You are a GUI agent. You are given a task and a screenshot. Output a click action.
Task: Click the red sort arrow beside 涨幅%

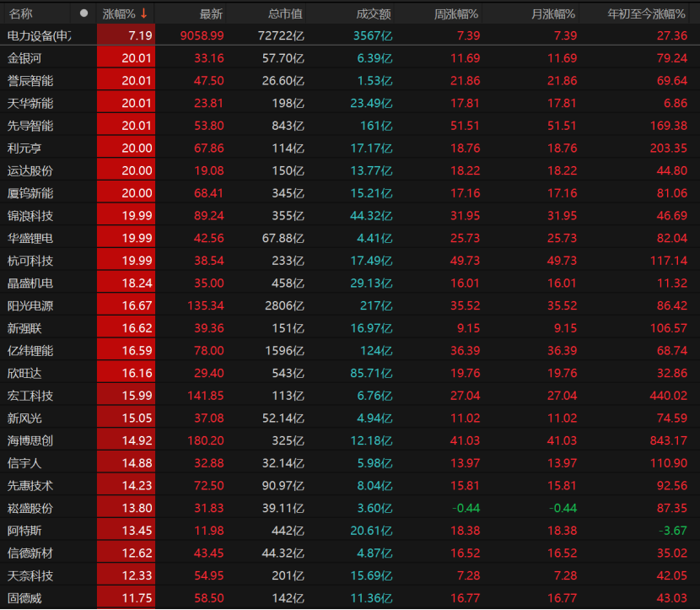point(144,13)
